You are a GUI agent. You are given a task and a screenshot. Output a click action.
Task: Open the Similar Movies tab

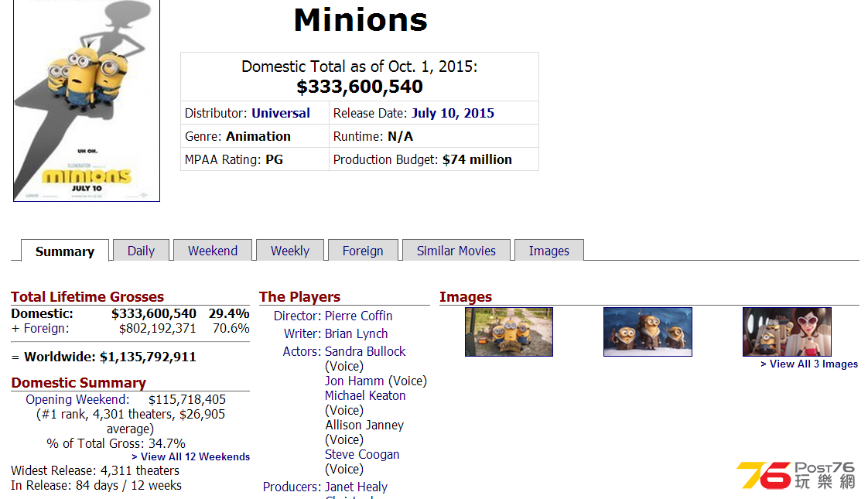coord(456,251)
